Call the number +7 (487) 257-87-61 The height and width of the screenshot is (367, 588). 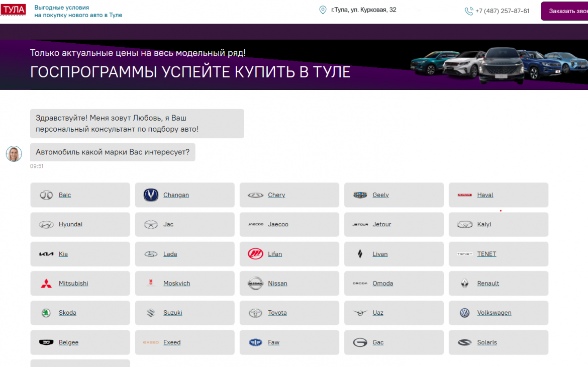pyautogui.click(x=502, y=11)
